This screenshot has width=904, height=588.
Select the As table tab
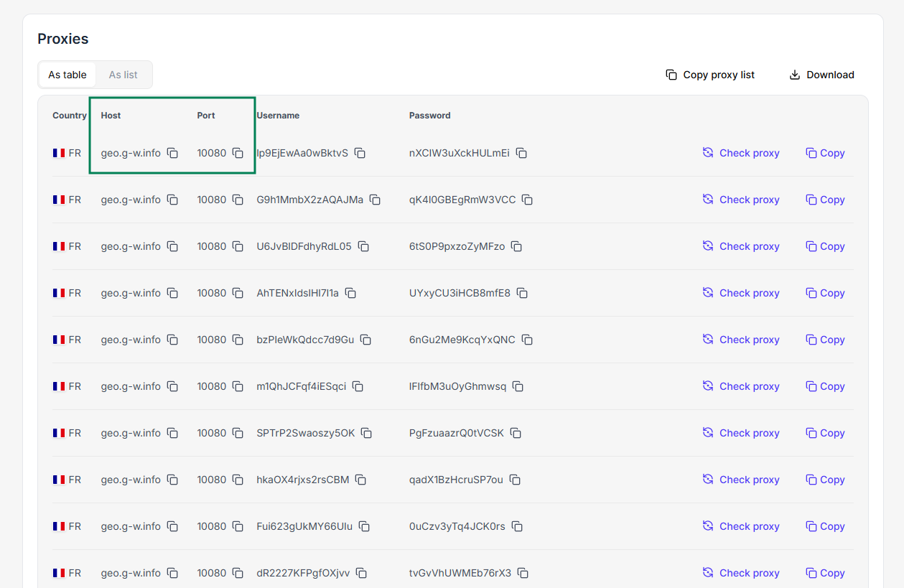(x=67, y=75)
